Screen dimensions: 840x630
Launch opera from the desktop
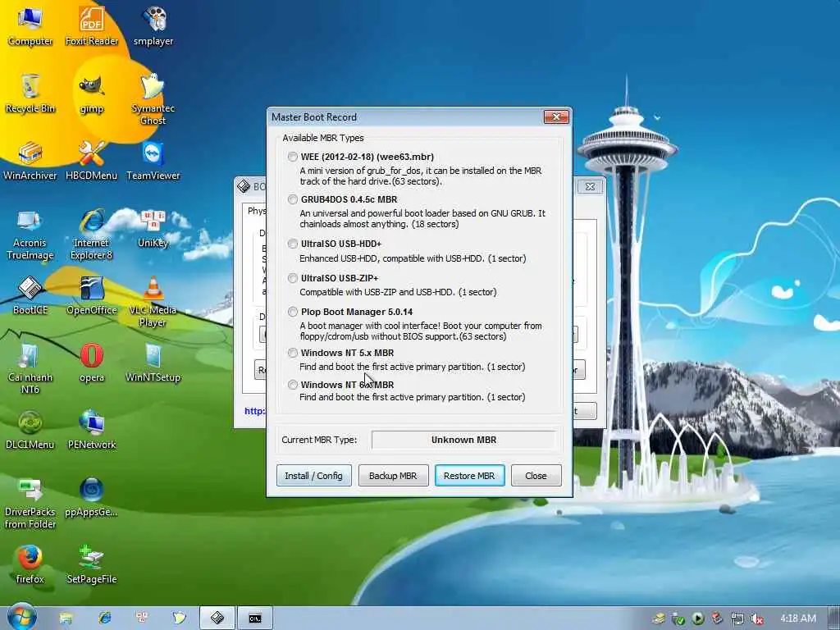point(92,362)
